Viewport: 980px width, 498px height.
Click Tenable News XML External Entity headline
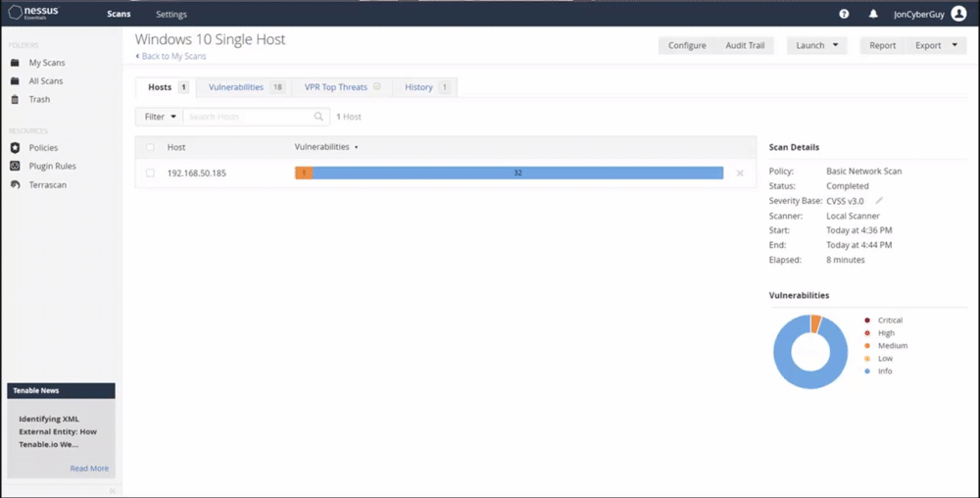coord(58,431)
